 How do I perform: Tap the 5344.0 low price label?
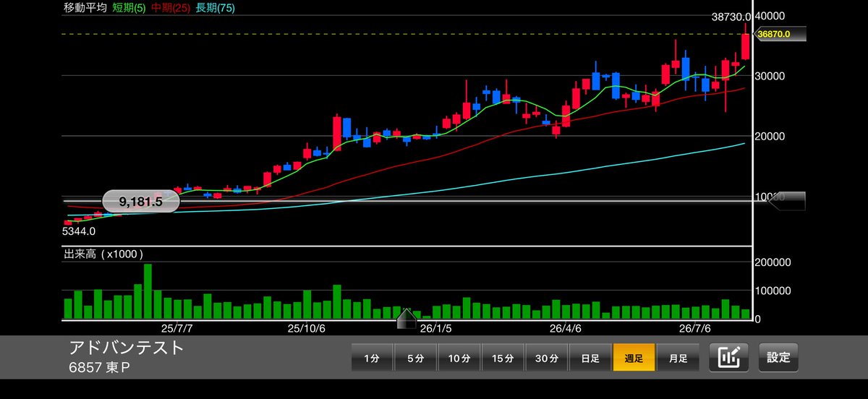(80, 231)
